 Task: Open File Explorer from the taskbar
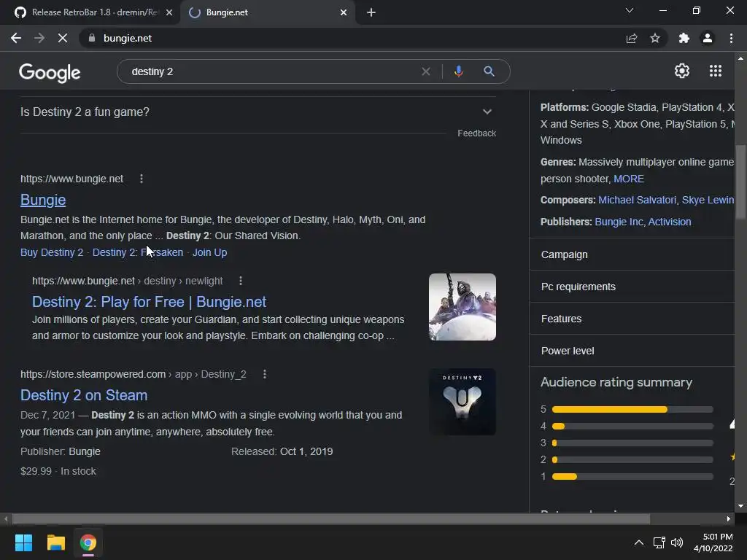click(x=55, y=542)
